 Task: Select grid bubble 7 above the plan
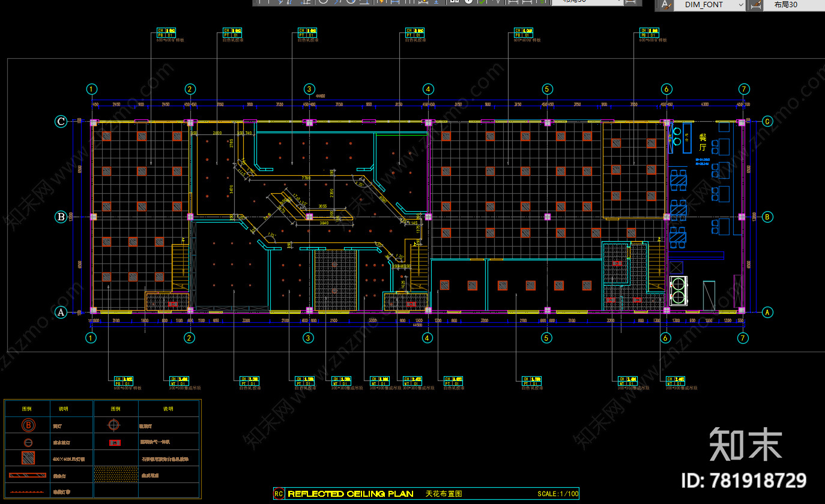click(743, 89)
